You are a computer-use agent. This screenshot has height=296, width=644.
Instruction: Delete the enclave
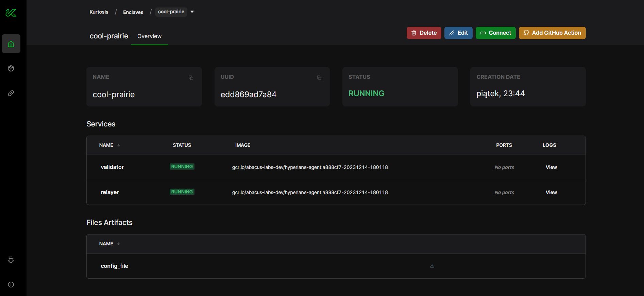point(424,33)
